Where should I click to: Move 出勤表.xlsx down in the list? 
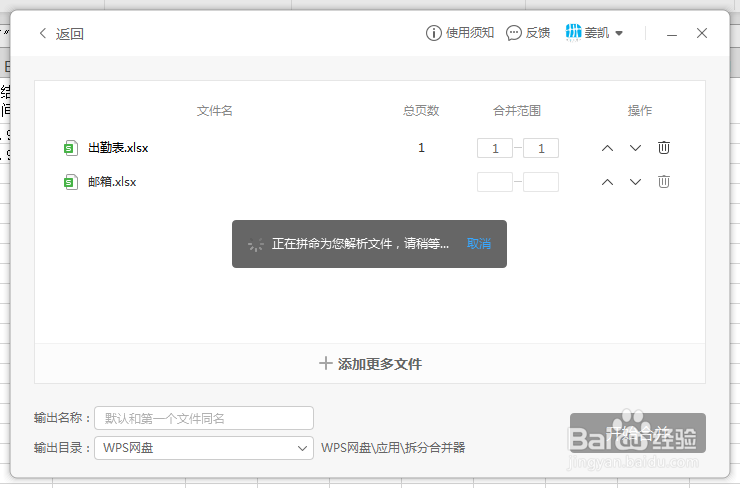coord(635,148)
